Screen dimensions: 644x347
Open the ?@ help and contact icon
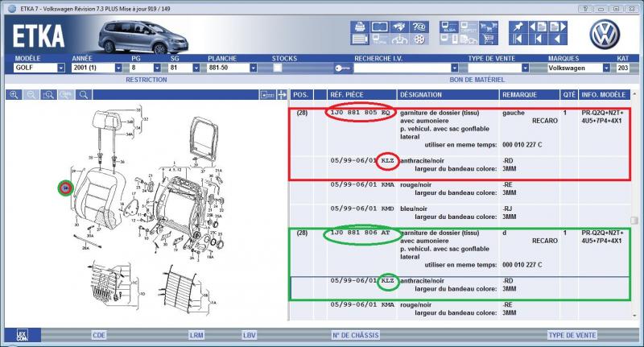point(419,27)
